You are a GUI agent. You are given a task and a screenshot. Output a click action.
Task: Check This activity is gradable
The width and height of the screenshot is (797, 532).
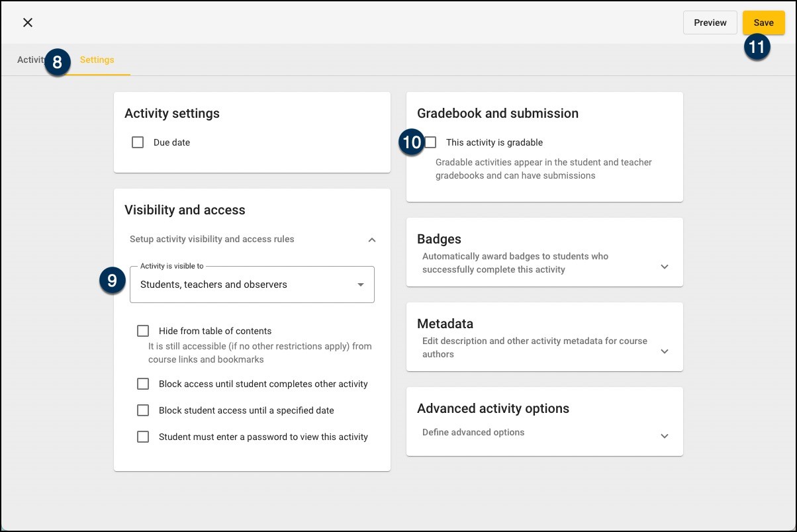[x=431, y=142]
